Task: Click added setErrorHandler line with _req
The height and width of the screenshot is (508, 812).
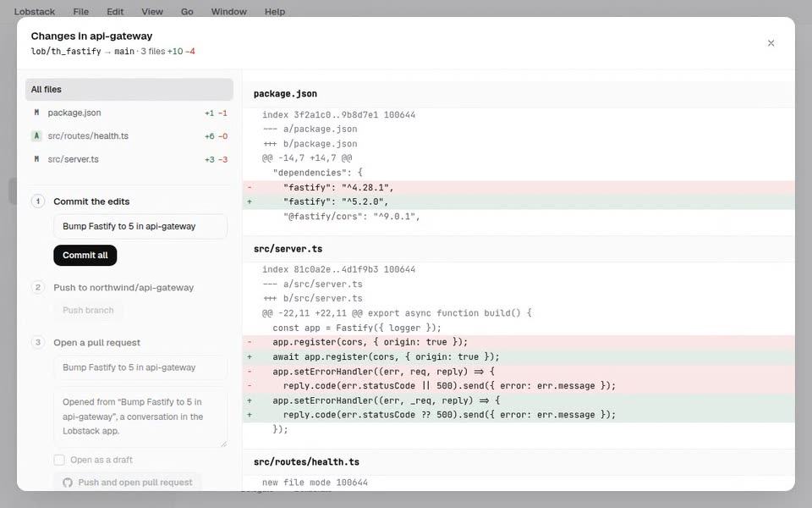Action: coord(518,400)
